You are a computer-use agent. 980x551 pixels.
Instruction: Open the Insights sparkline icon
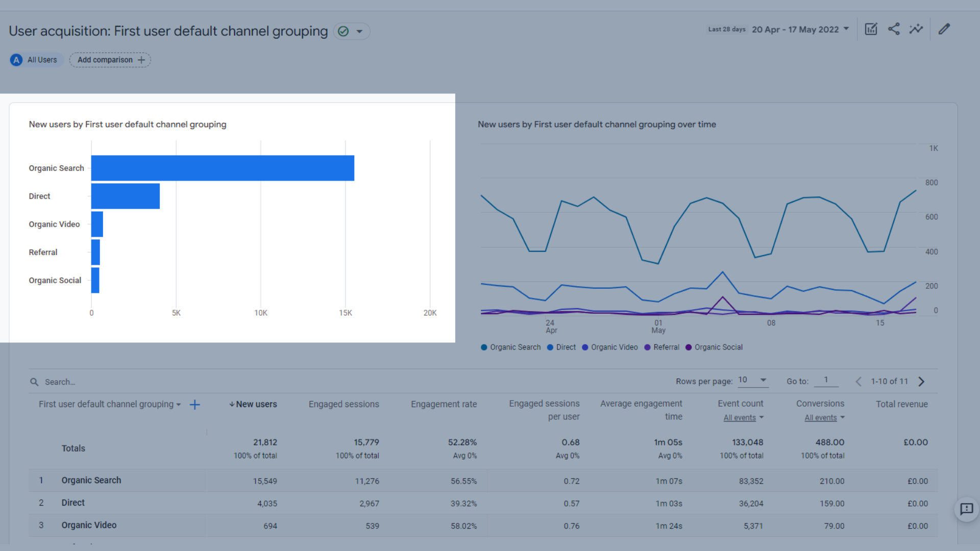916,29
